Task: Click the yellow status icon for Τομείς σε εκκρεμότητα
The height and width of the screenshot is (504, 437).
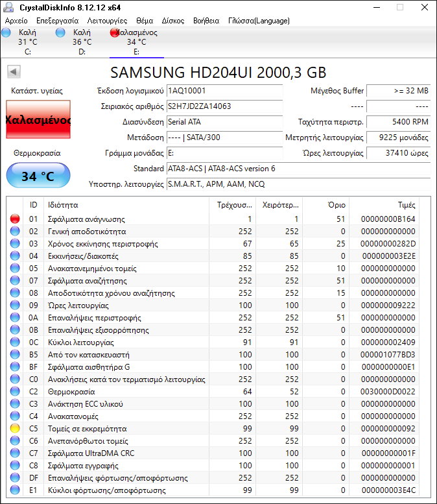Action: [x=15, y=429]
